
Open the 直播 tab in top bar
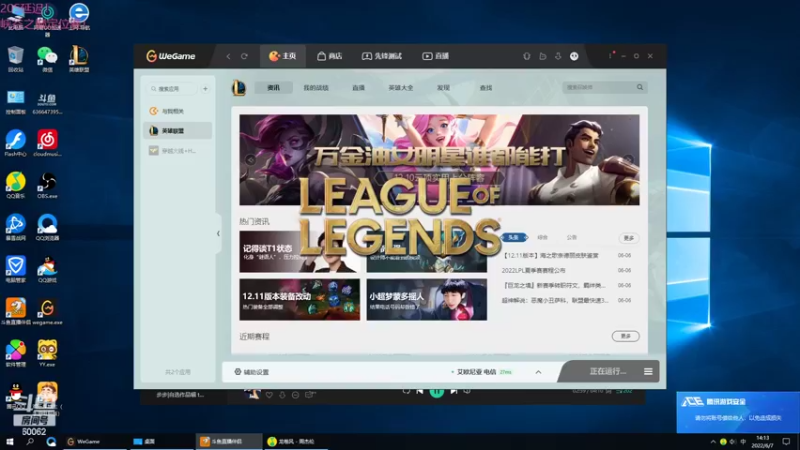[x=435, y=56]
